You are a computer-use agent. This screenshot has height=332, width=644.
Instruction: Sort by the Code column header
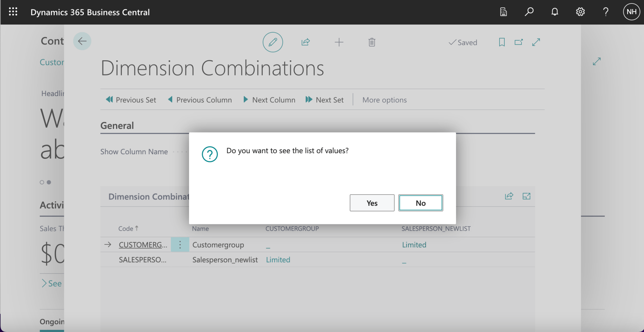pyautogui.click(x=126, y=229)
